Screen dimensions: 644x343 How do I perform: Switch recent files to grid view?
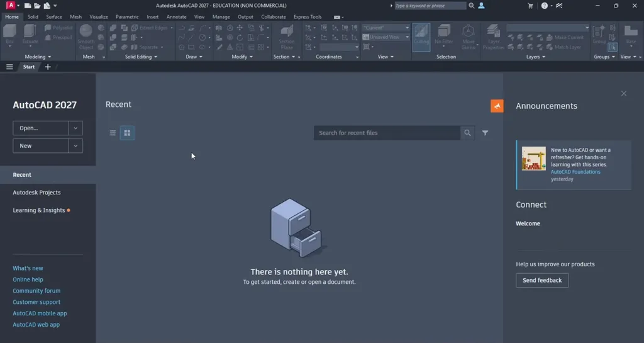127,133
